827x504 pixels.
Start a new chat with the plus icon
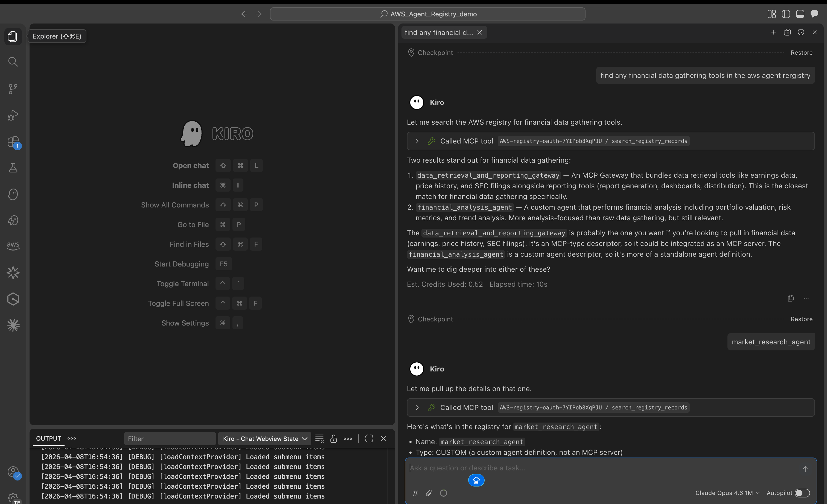pyautogui.click(x=774, y=32)
